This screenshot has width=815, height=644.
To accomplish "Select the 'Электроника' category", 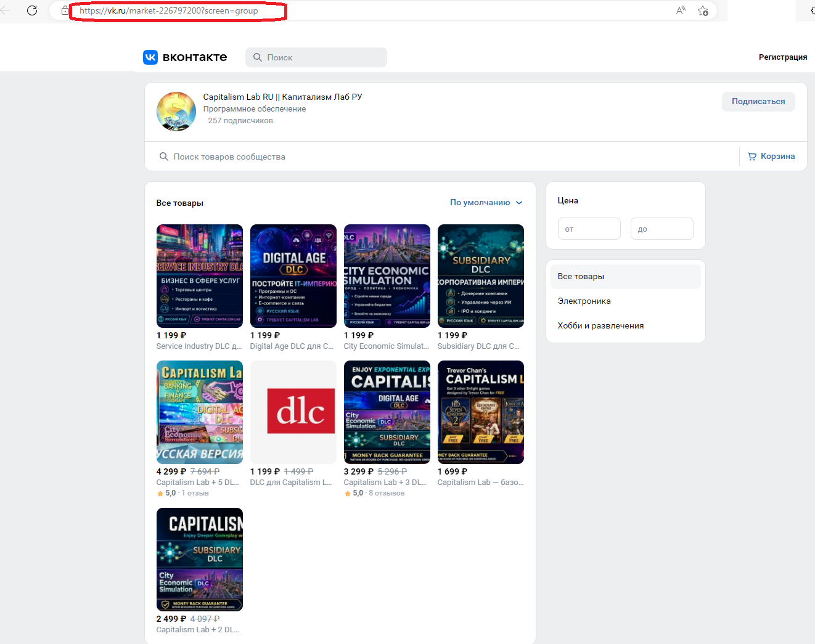I will tap(626, 301).
